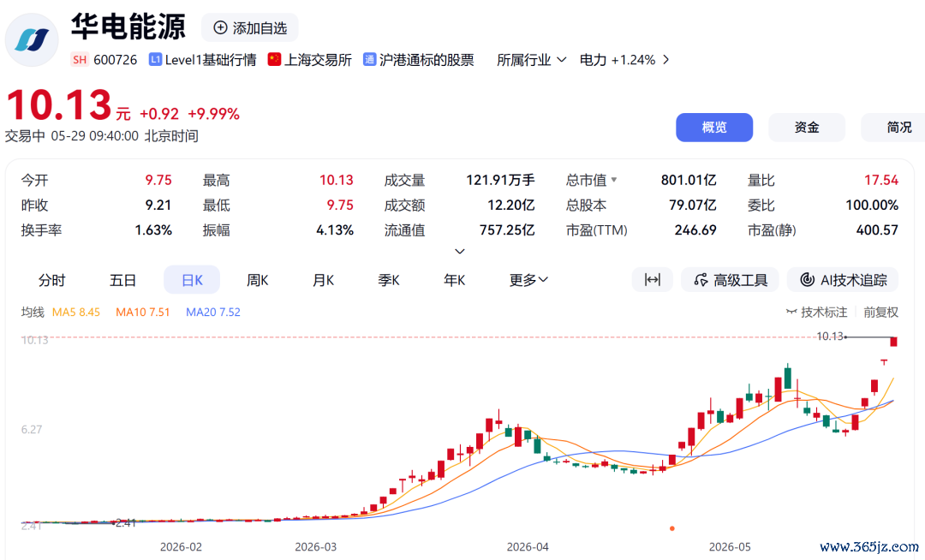Toggle 技术标注 chart annotations
This screenshot has width=925, height=560.
pos(816,312)
